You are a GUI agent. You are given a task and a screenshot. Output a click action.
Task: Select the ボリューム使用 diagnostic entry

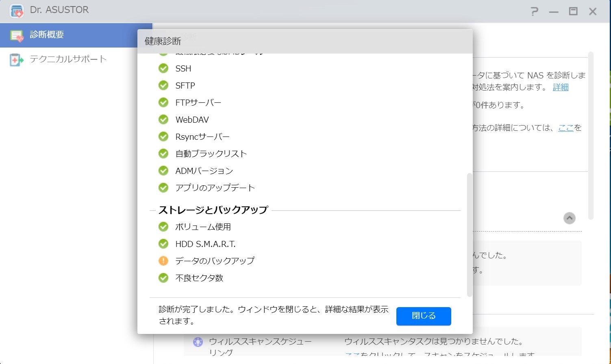203,227
